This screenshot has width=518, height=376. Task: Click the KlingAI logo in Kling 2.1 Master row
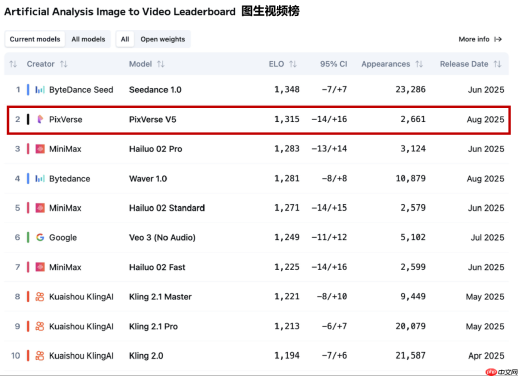40,297
